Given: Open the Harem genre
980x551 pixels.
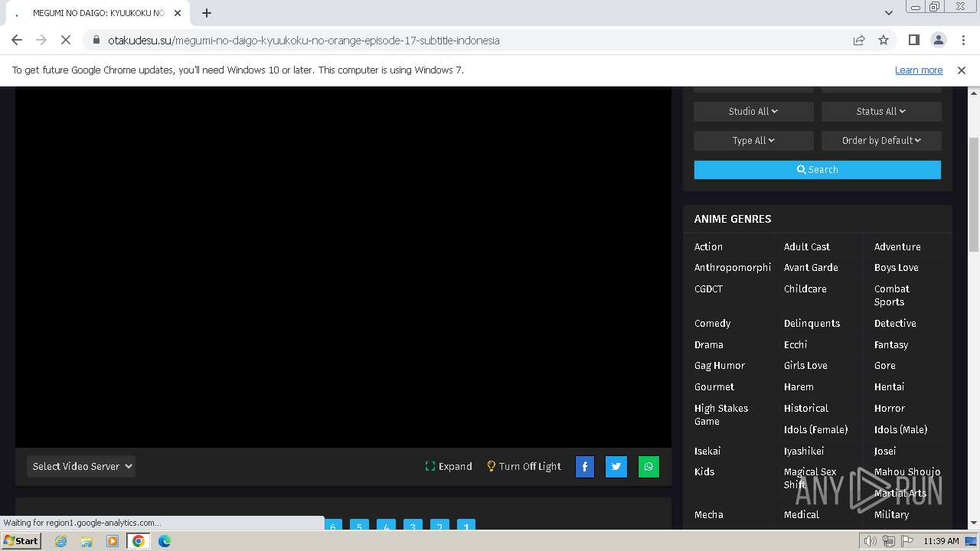Looking at the screenshot, I should 799,386.
